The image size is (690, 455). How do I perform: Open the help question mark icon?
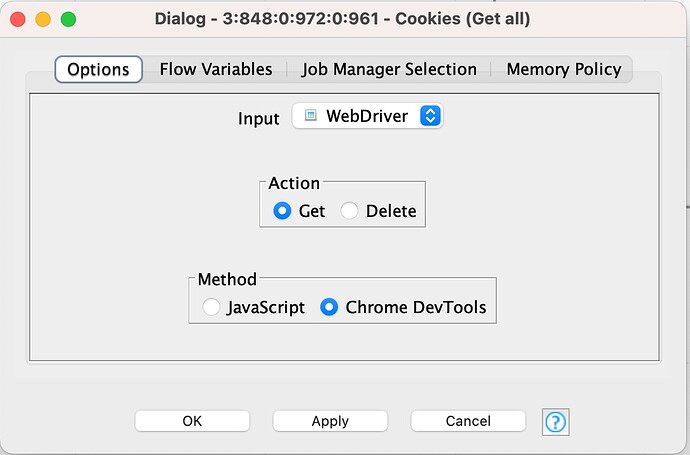point(555,422)
